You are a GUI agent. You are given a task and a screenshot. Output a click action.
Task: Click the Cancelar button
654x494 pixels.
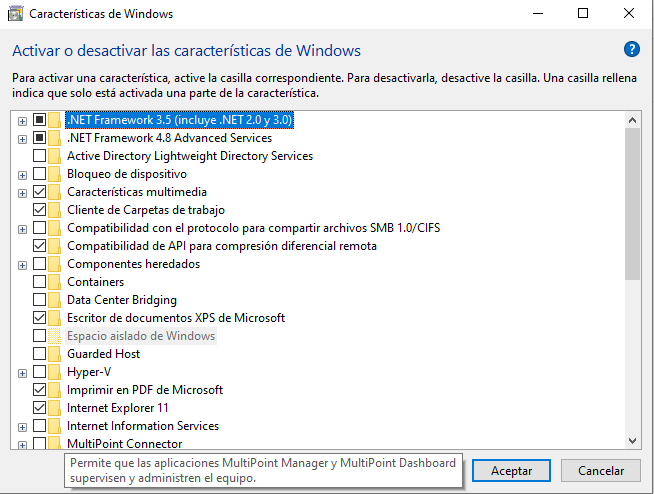[601, 471]
